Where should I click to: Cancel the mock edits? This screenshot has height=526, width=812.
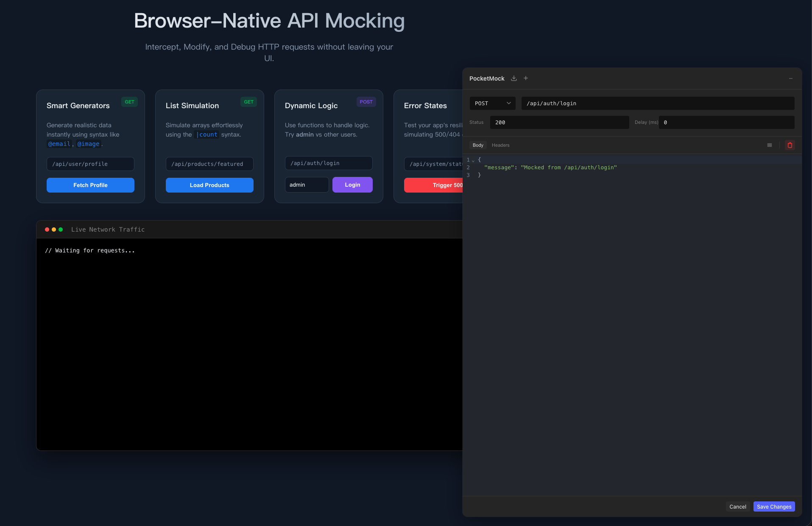click(738, 506)
